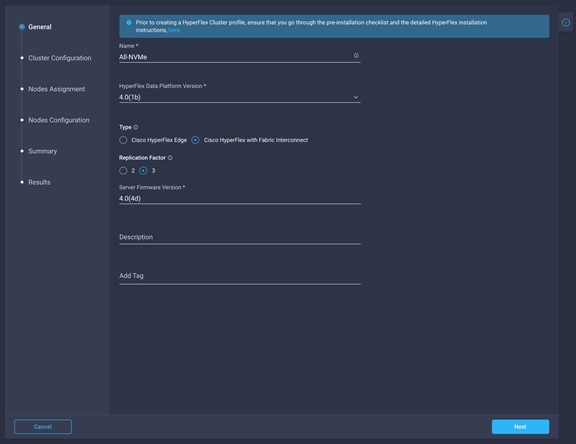Choose replication factor 2

point(123,171)
